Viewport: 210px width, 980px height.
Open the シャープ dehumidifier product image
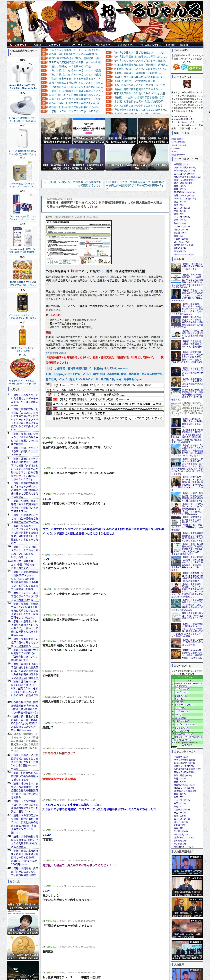(22, 138)
